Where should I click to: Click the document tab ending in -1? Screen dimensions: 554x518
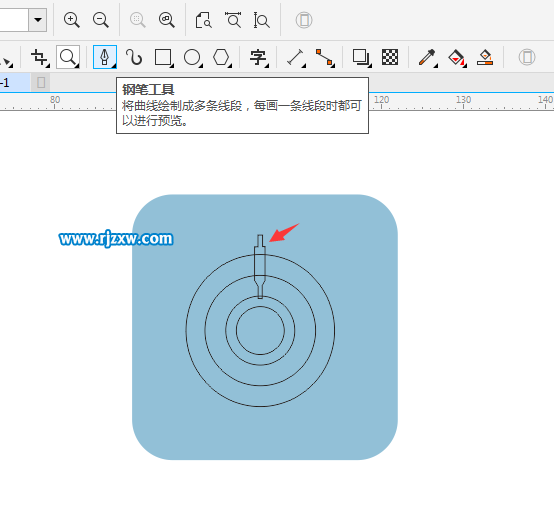tap(15, 83)
